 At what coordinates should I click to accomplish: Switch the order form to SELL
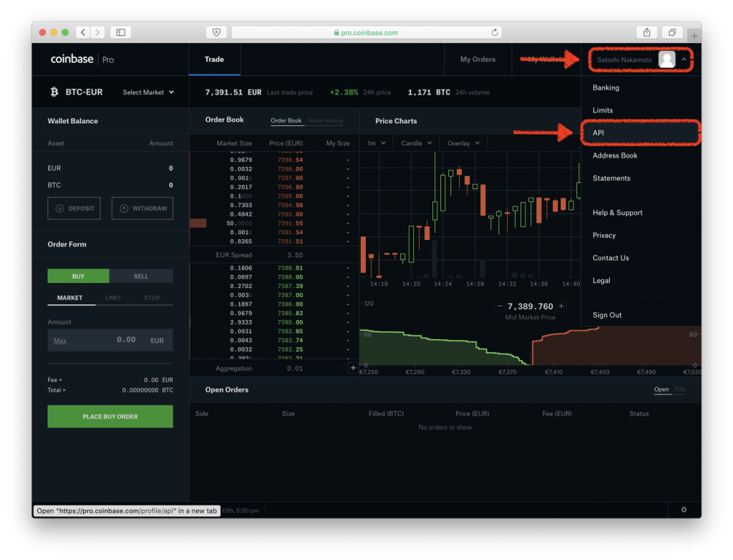(x=140, y=276)
